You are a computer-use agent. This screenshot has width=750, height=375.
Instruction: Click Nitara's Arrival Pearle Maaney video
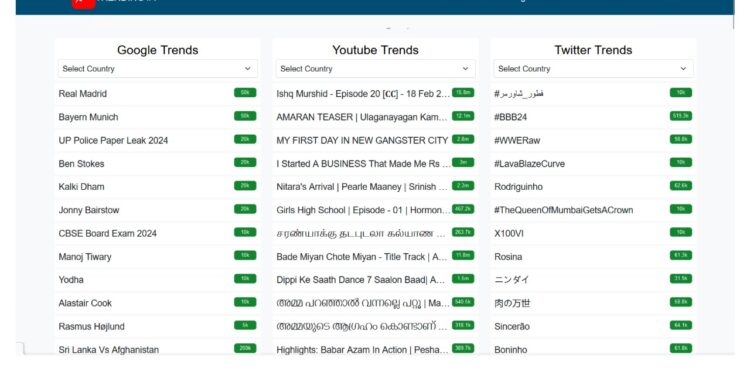click(362, 187)
